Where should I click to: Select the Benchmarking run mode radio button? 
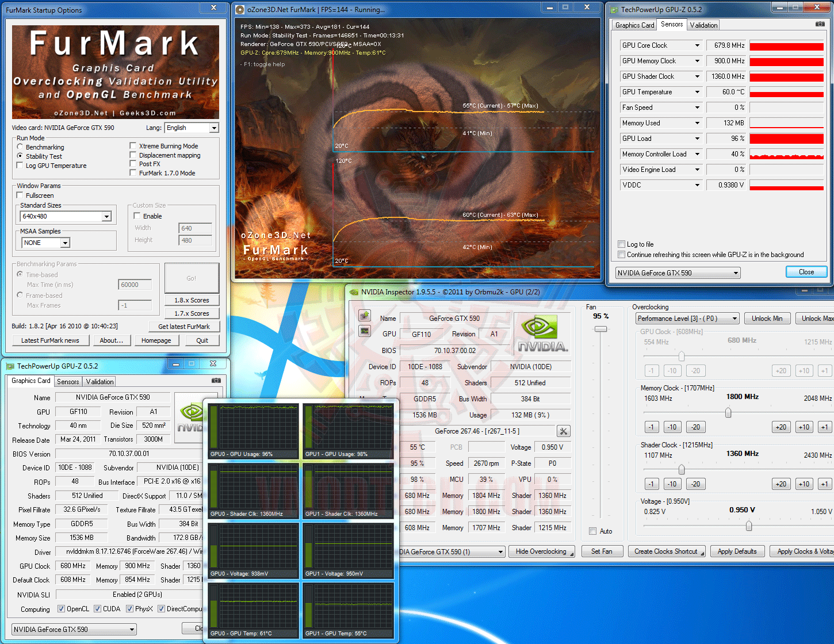pos(20,147)
